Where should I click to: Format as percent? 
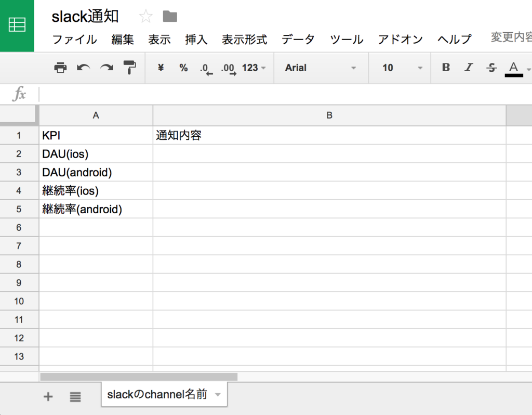point(183,68)
